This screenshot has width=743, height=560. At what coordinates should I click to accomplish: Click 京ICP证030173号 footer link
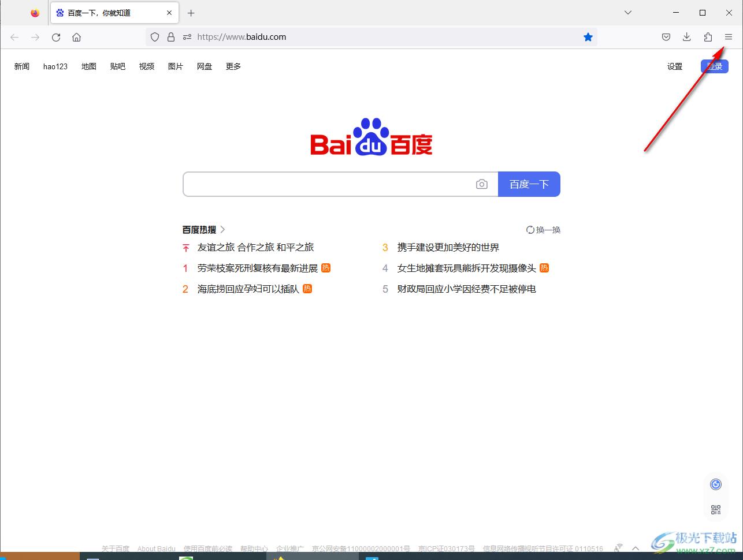click(x=447, y=548)
